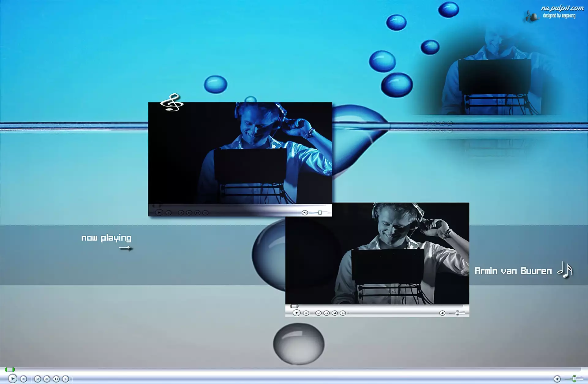Click Previous track in the bottom bar
Screen dimensions: 588x384
point(37,379)
